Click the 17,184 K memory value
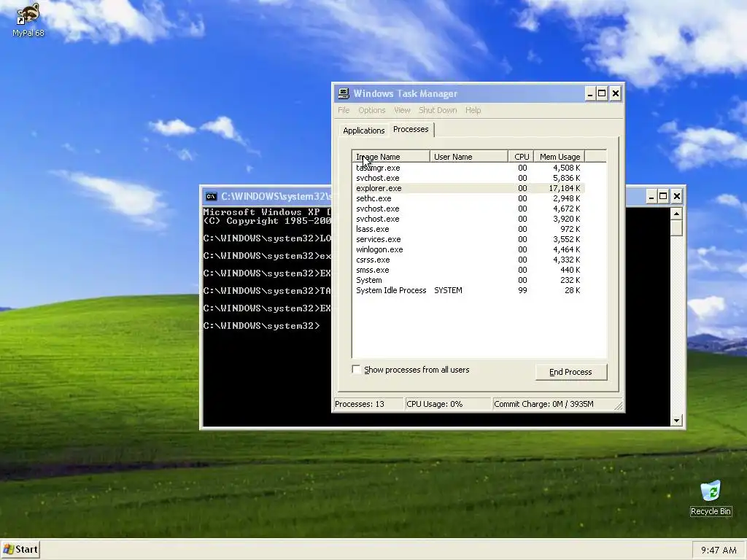The image size is (747, 560). click(x=564, y=188)
